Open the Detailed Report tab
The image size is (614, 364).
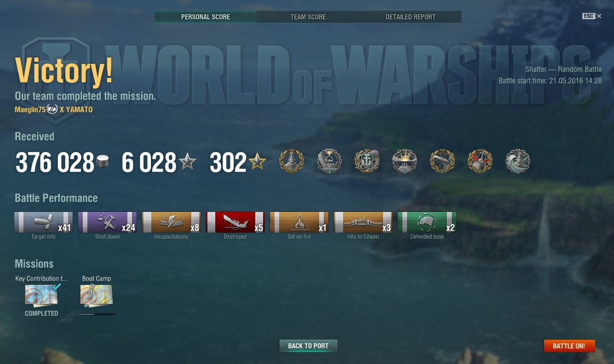tap(410, 17)
